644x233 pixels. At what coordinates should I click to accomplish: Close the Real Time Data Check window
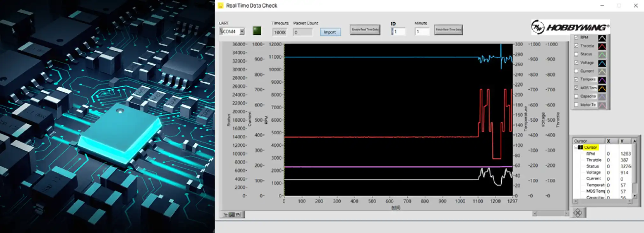[x=635, y=5]
